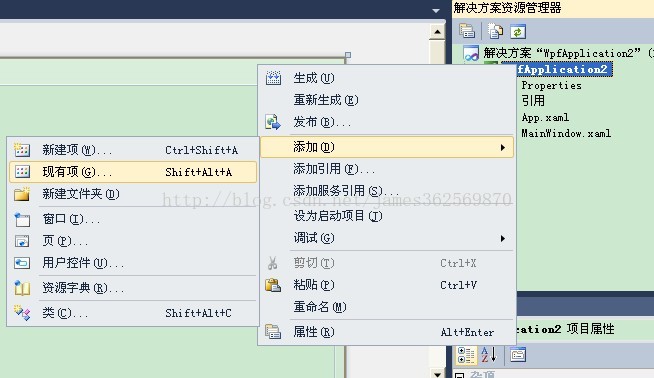Click the solution icon beside 解决方案 WpfApplication2
This screenshot has height=378, width=654.
point(471,53)
